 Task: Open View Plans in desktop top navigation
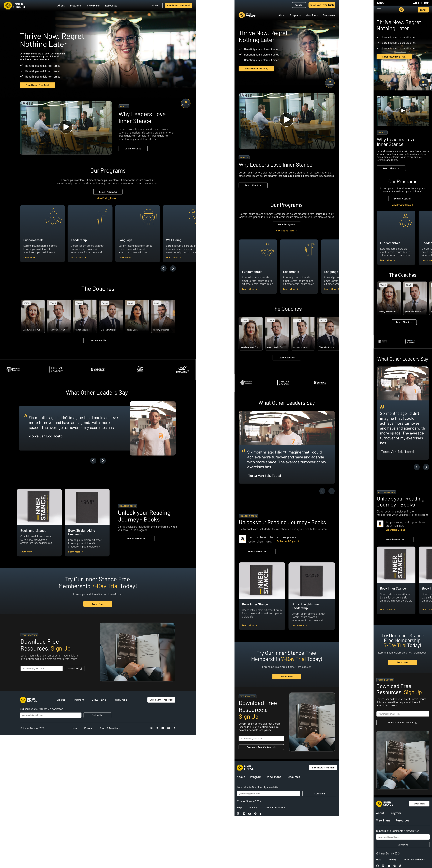(93, 5)
